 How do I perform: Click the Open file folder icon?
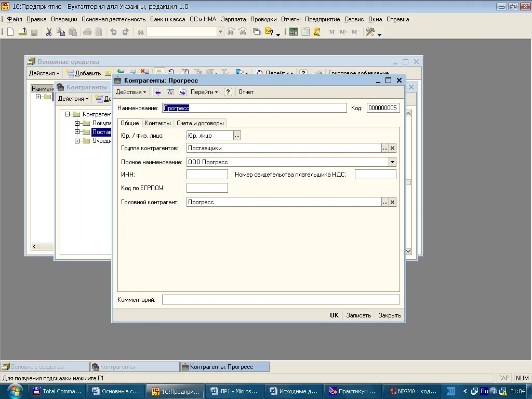pyautogui.click(x=22, y=32)
